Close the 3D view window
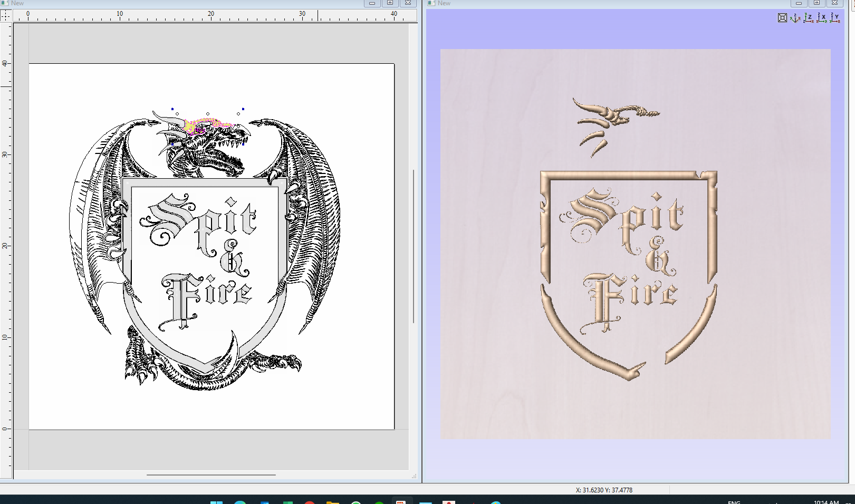 pyautogui.click(x=834, y=3)
